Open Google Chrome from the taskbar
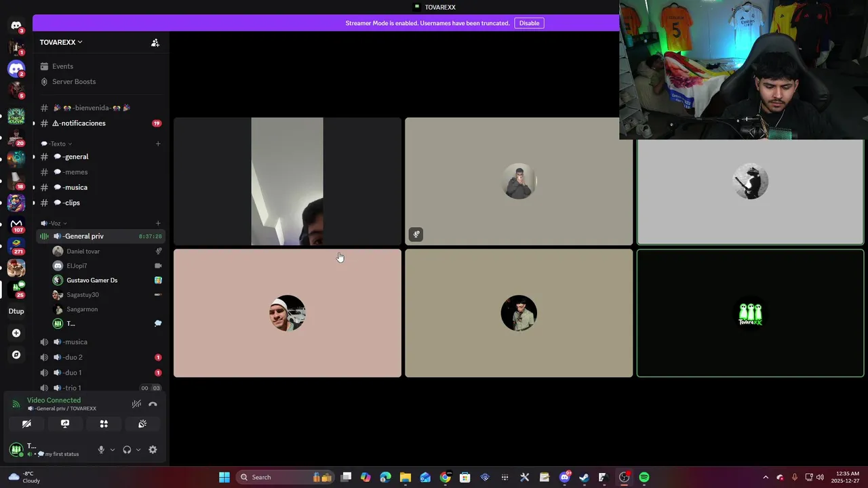The height and width of the screenshot is (488, 868). pos(445,477)
